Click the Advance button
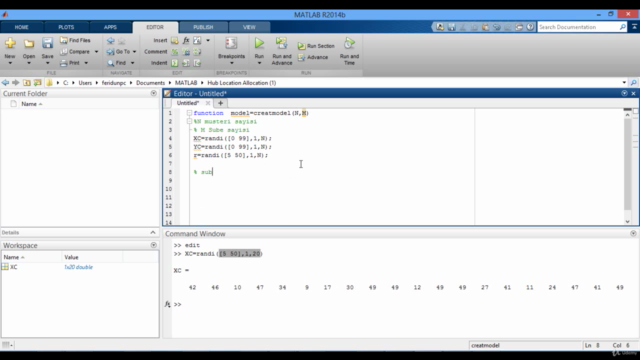This screenshot has height=360, width=640. pyautogui.click(x=313, y=58)
